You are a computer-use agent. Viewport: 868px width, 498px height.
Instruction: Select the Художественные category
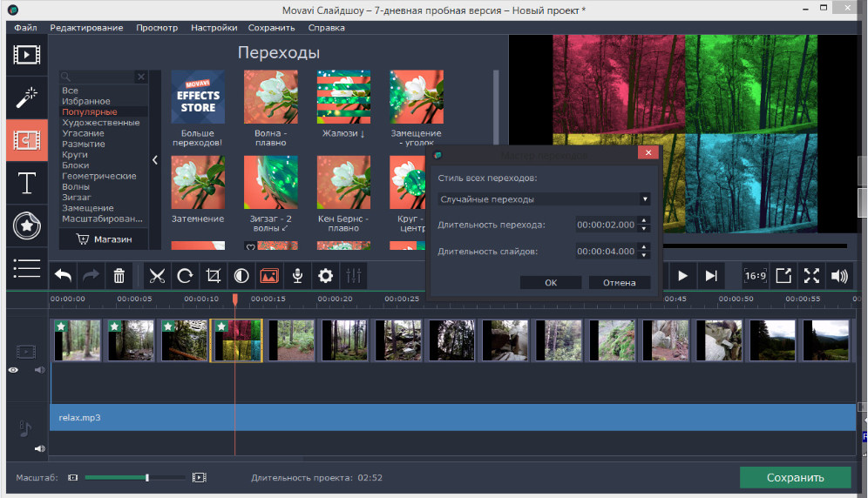click(101, 122)
